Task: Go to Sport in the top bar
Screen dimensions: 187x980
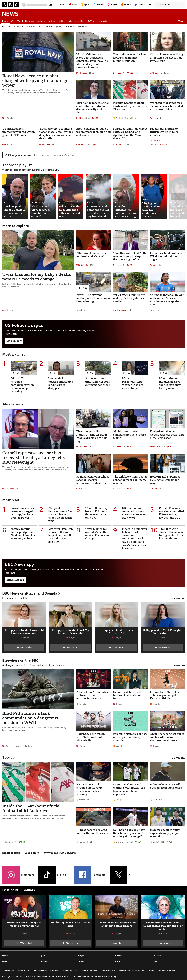Action: [x=85, y=5]
